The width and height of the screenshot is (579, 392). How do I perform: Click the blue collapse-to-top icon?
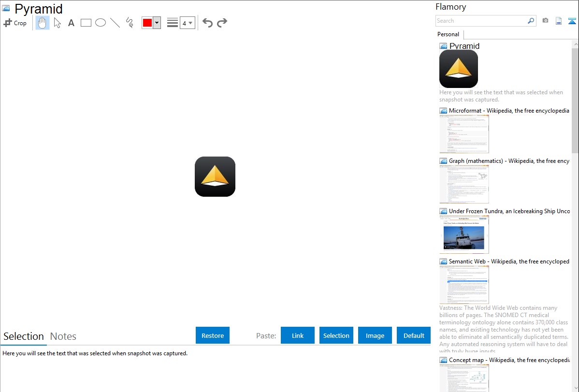coord(572,21)
